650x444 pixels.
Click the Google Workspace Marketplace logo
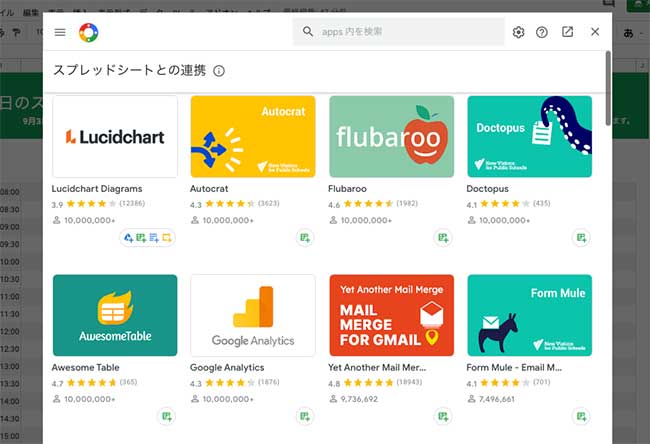(89, 32)
